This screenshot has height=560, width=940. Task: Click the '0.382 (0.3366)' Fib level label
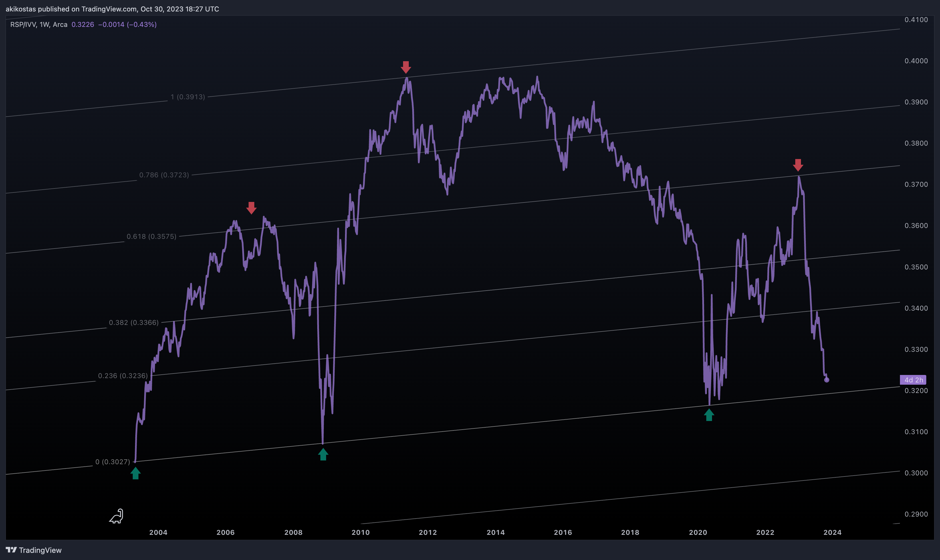[x=134, y=323]
